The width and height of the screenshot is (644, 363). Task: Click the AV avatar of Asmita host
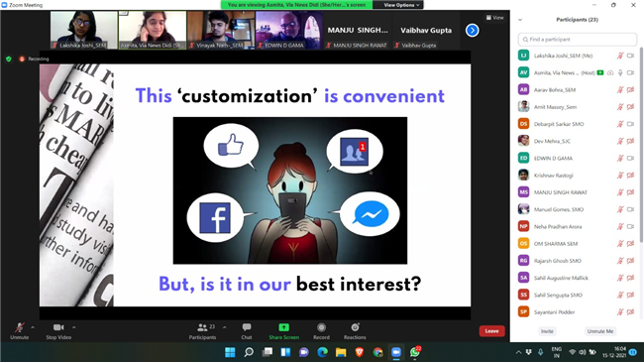pyautogui.click(x=523, y=72)
